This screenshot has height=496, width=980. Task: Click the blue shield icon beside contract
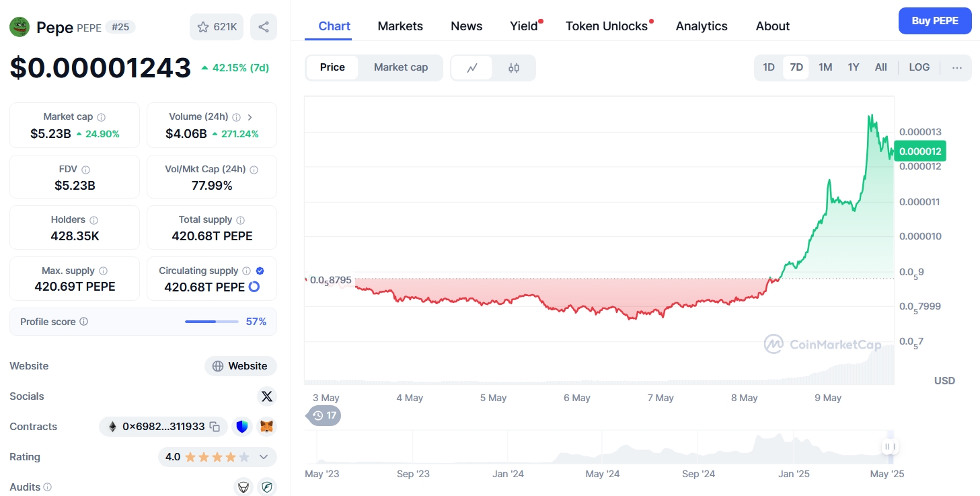(x=242, y=427)
